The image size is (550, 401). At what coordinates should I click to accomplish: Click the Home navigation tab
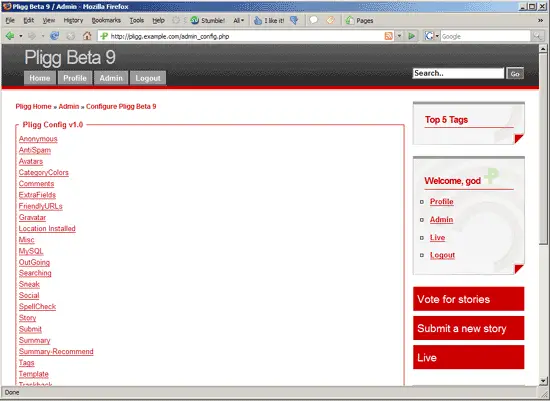click(x=40, y=78)
